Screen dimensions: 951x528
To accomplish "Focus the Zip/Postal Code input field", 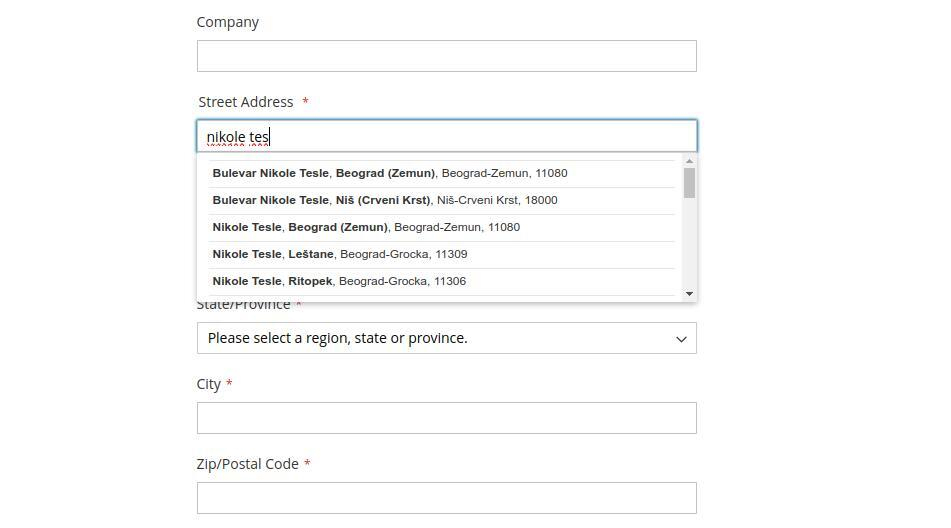I will (446, 498).
